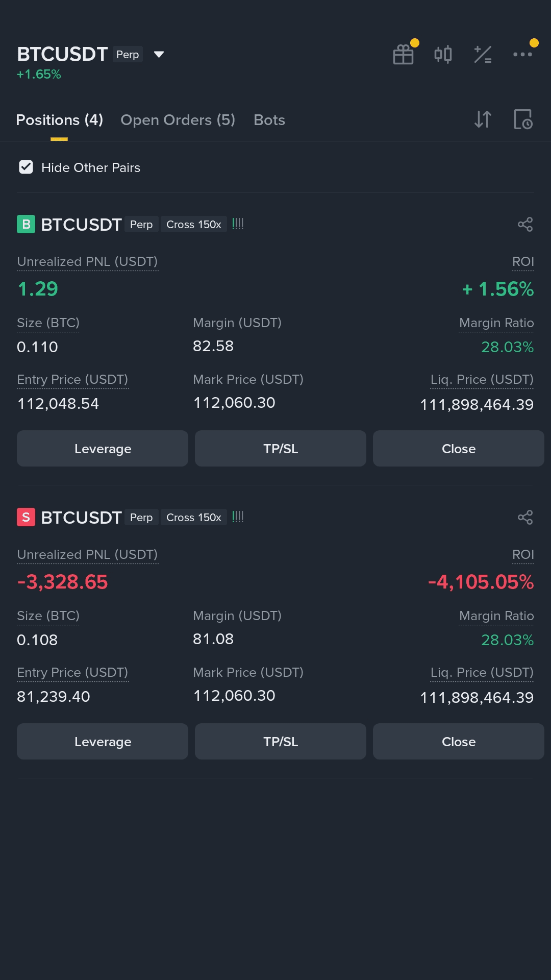
Task: Adjust Leverage for the long position
Action: point(103,449)
